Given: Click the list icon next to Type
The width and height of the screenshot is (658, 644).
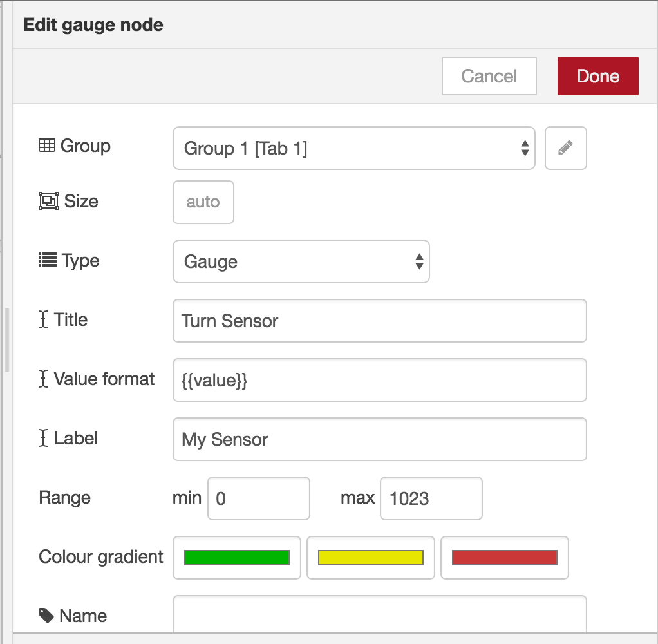Looking at the screenshot, I should pos(47,261).
